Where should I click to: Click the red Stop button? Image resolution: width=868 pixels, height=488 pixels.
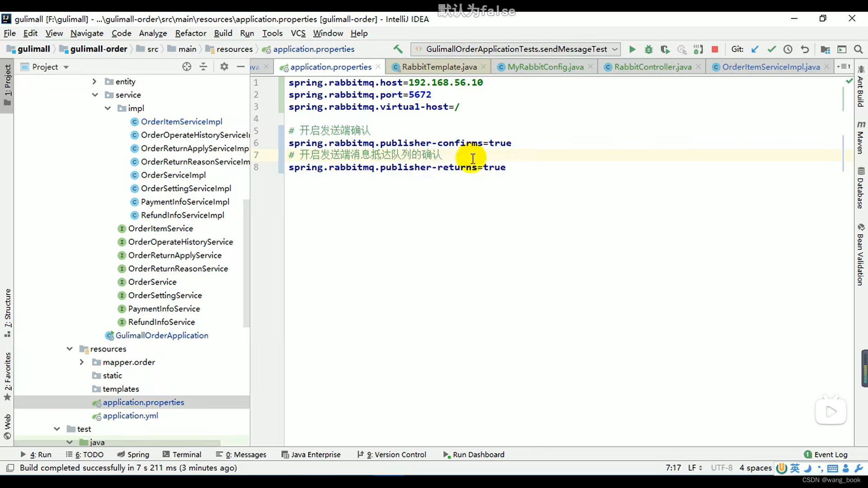(x=715, y=49)
